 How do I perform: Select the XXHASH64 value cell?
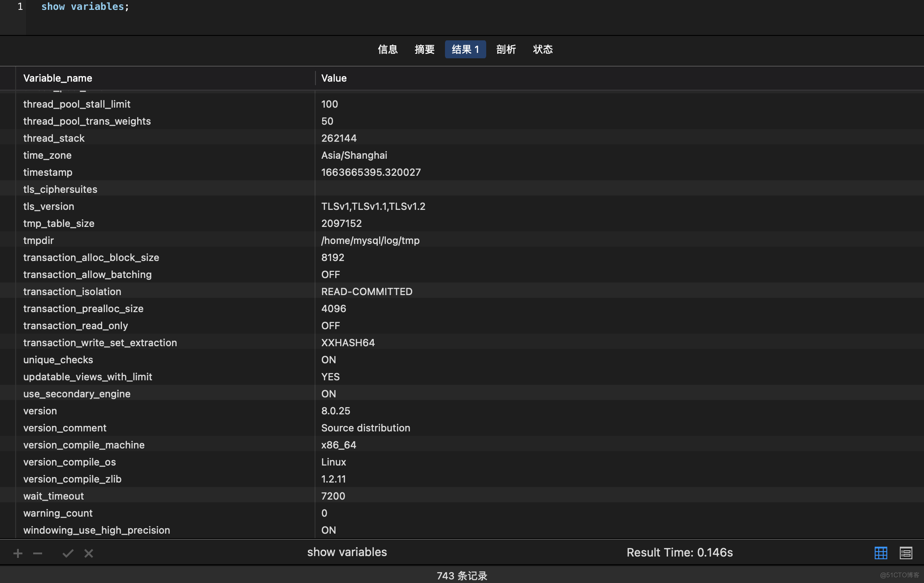coord(348,343)
